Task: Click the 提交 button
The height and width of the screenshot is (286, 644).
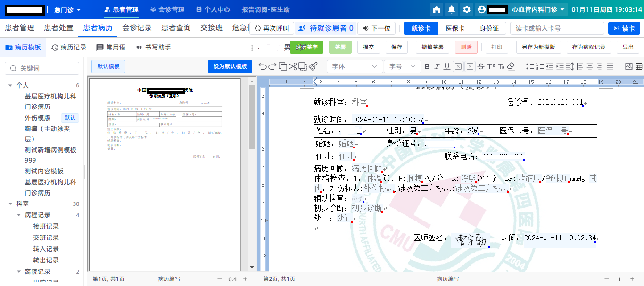Action: [368, 47]
